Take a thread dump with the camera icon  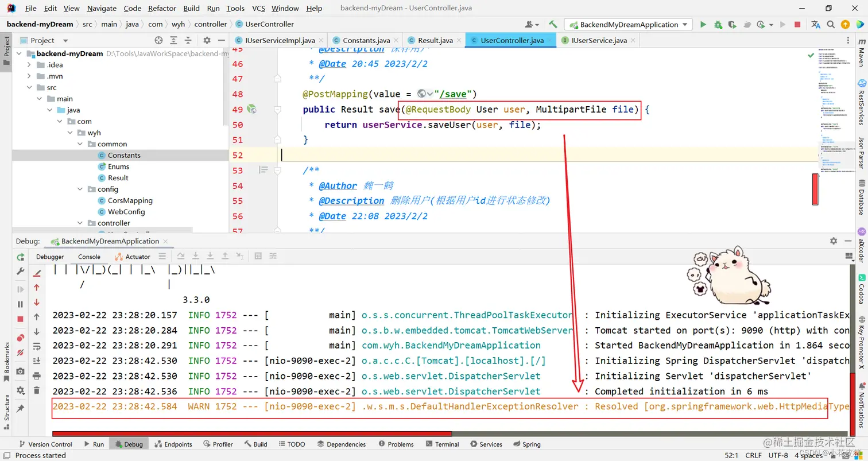click(20, 371)
